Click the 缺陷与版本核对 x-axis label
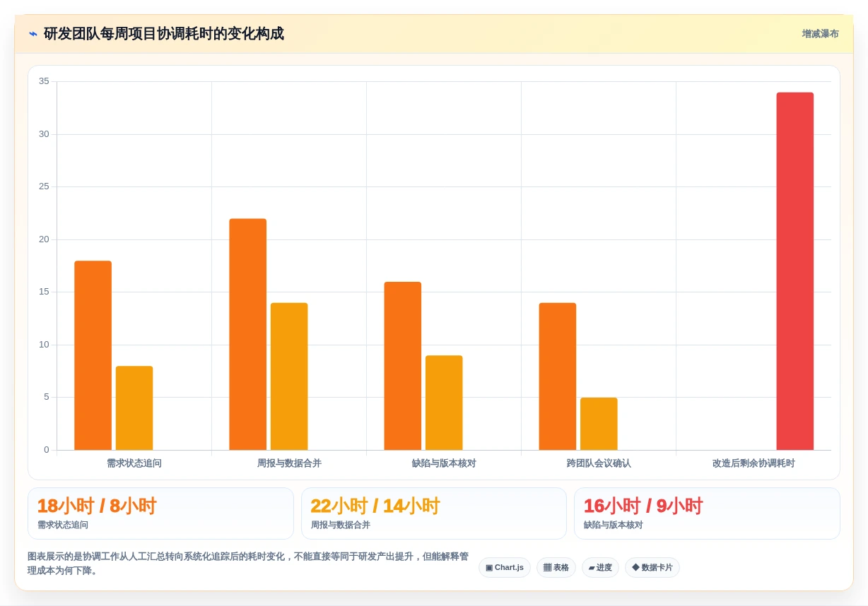The image size is (868, 606). pyautogui.click(x=444, y=463)
